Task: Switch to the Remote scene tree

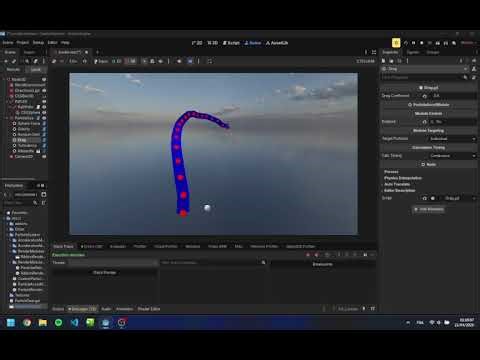Action: [13, 70]
